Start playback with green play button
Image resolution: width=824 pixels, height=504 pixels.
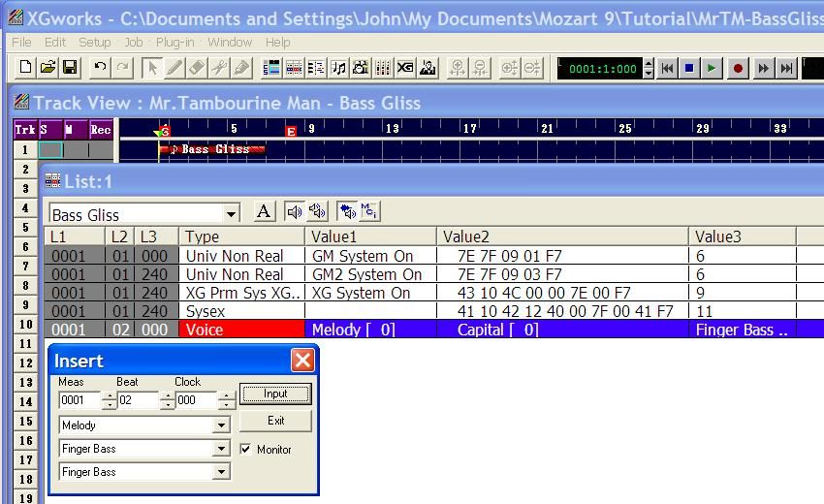point(712,68)
